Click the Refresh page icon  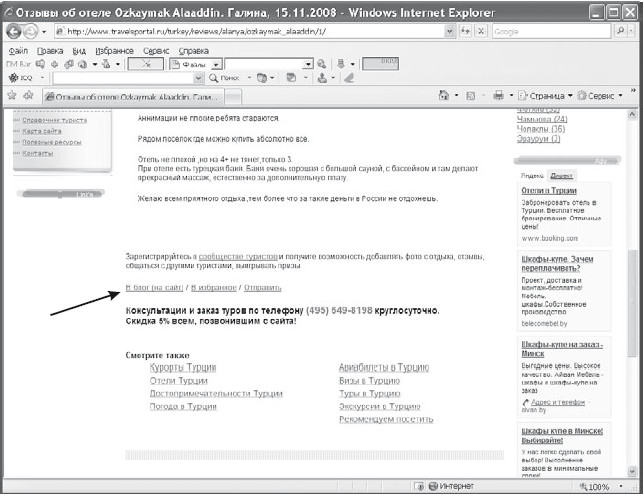pyautogui.click(x=466, y=32)
